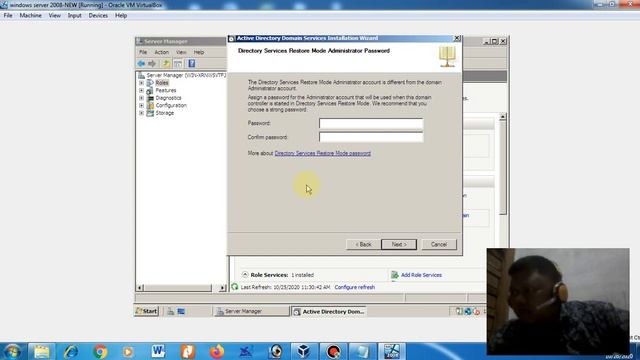Screen dimensions: 640x360
Task: Click the Diagnostics tree icon
Action: (x=150, y=98)
